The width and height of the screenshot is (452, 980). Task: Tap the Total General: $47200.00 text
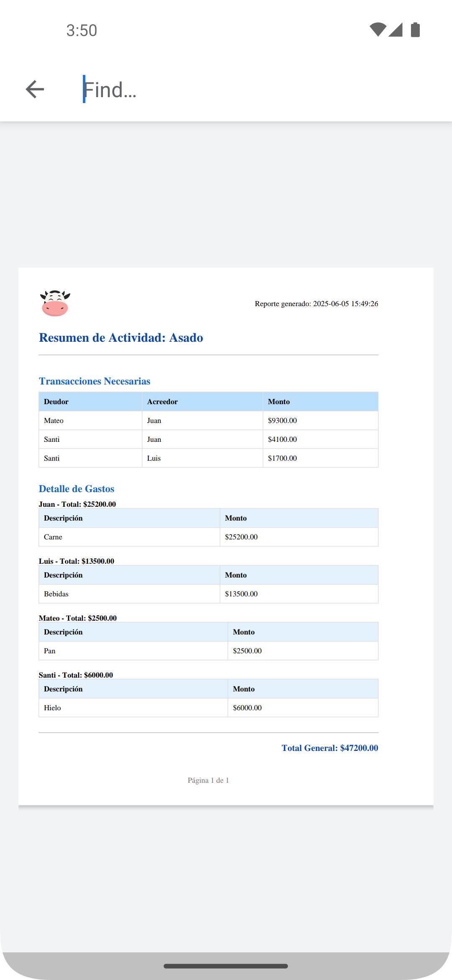[x=330, y=748]
